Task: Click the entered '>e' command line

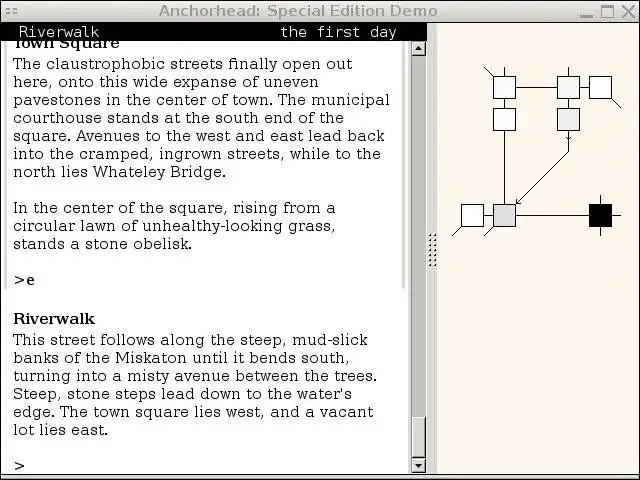Action: [24, 280]
